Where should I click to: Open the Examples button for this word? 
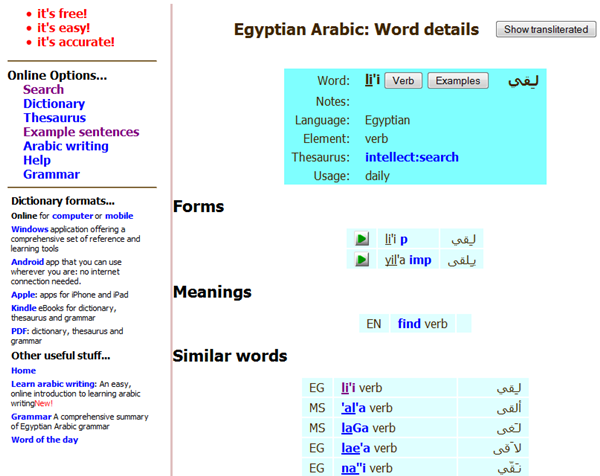coord(457,81)
